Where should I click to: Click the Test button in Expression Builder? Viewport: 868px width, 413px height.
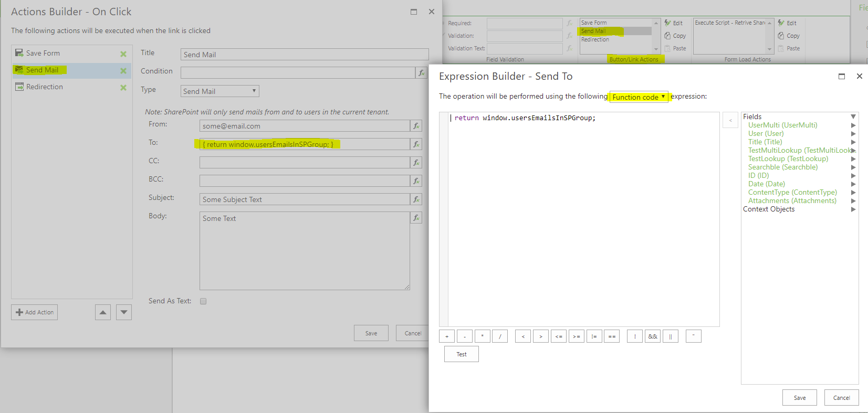coord(461,354)
